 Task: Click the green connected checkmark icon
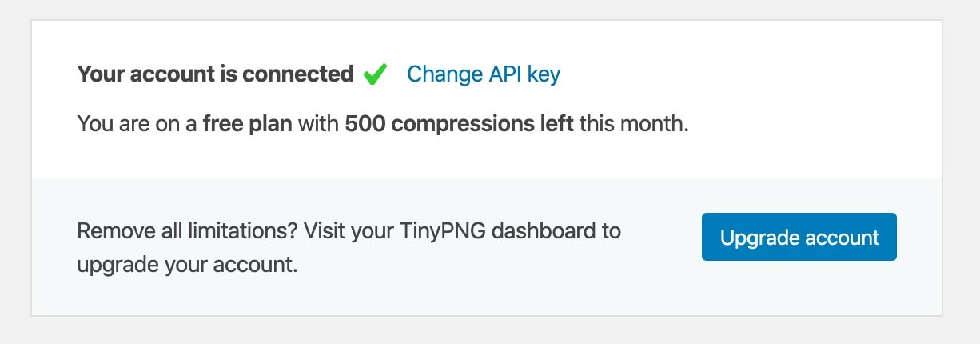tap(375, 74)
